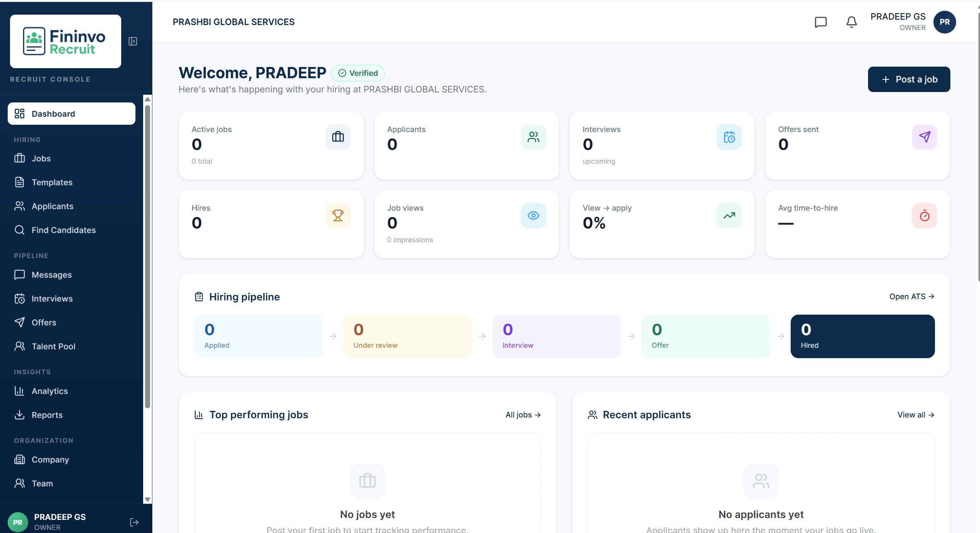Viewport: 980px width, 533px height.
Task: Open Analytics under Insights
Action: tap(72, 391)
